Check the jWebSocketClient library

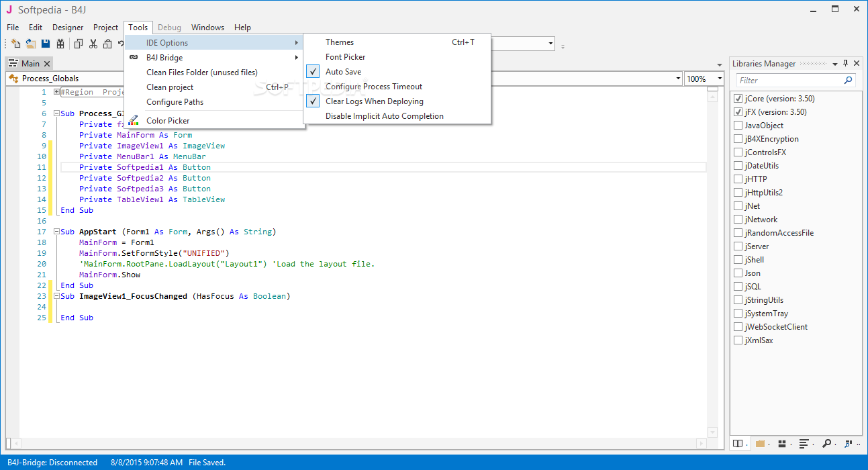738,327
